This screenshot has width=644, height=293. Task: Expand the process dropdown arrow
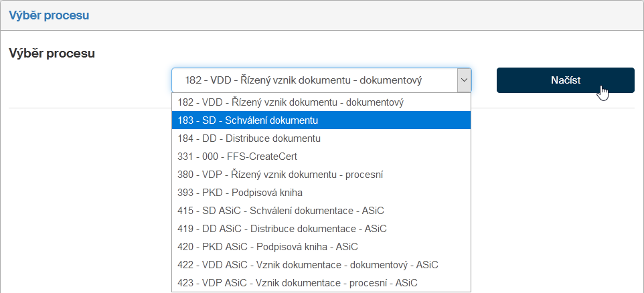tap(463, 80)
